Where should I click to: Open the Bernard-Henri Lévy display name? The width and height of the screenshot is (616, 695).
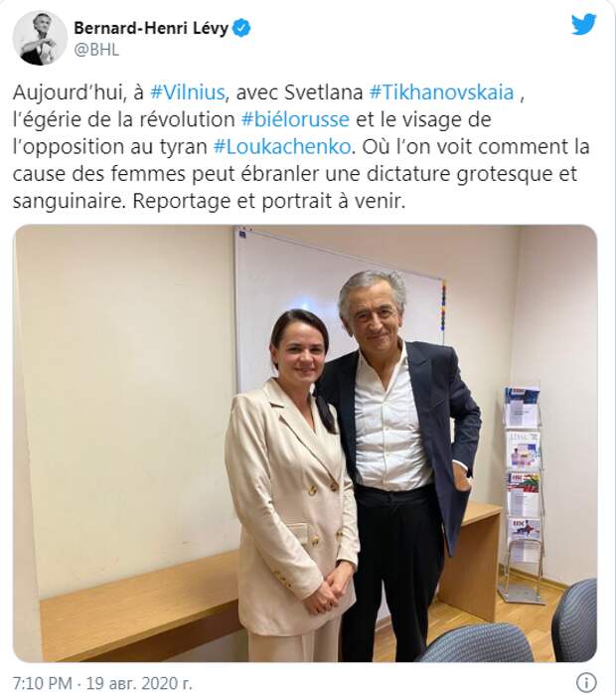coord(151,29)
